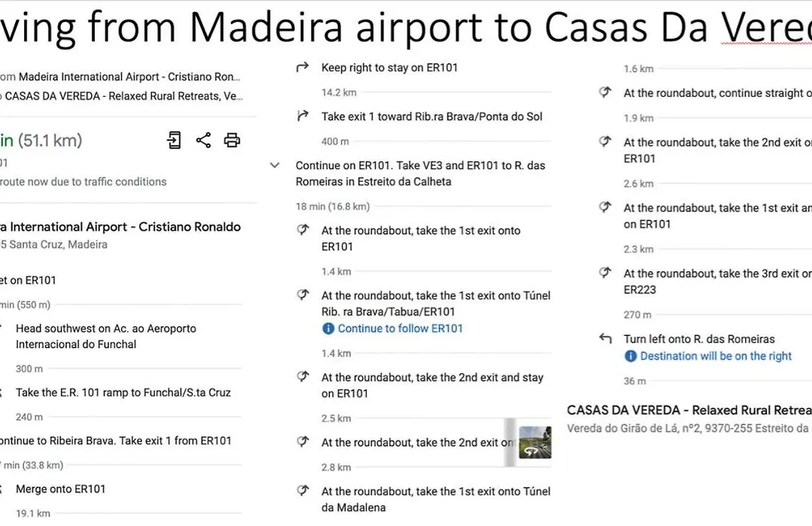Click the send directions to phone icon
Viewport: 812px width, 526px height.
pos(174,141)
